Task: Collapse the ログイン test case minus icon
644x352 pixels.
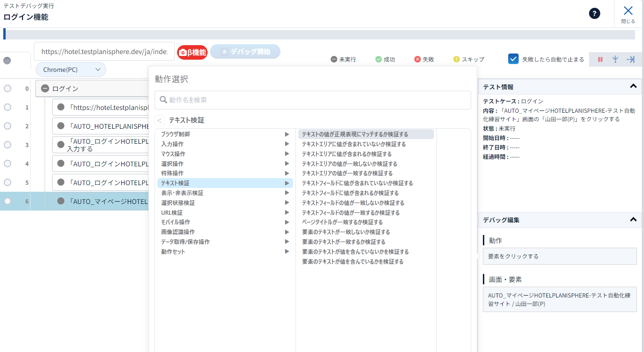Action: pos(45,88)
